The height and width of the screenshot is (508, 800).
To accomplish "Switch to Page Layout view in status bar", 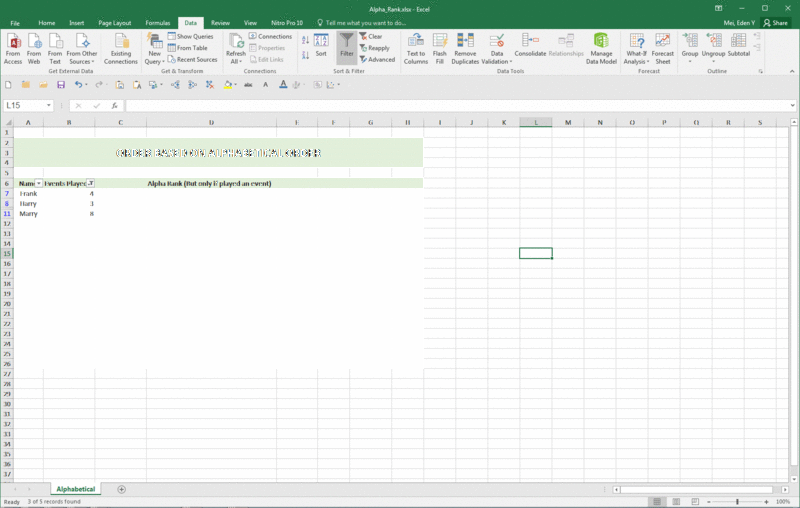I will coord(676,502).
